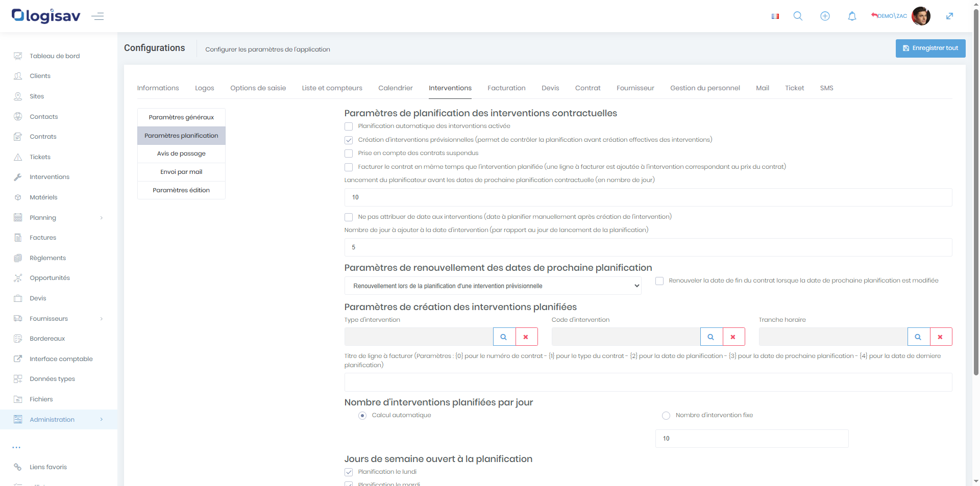Image resolution: width=980 pixels, height=486 pixels.
Task: Search for Type d'intervention with magnifier button
Action: pyautogui.click(x=504, y=337)
